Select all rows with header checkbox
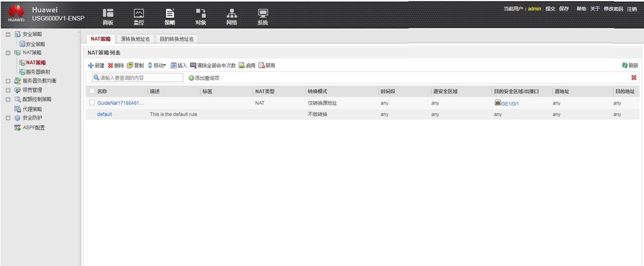This screenshot has width=644, height=266. point(92,91)
